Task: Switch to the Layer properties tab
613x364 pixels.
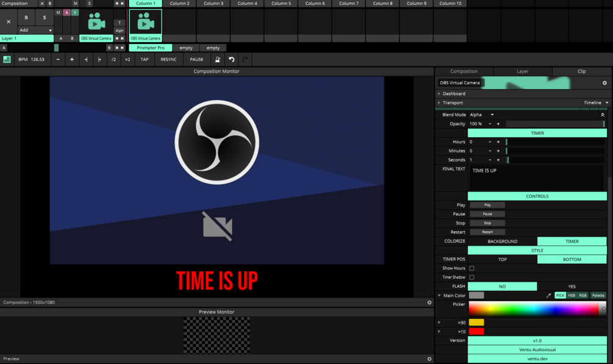Action: (523, 71)
